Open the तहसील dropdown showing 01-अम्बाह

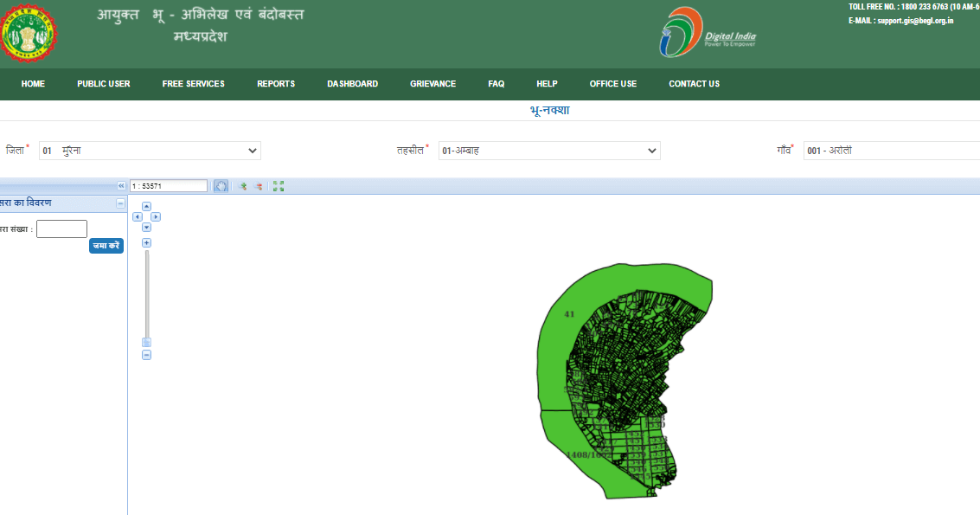tap(548, 150)
